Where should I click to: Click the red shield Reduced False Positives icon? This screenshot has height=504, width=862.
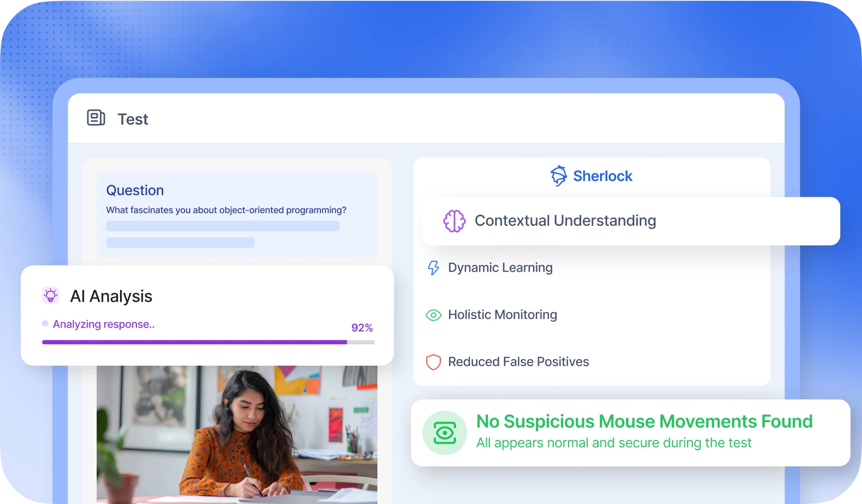pos(433,362)
